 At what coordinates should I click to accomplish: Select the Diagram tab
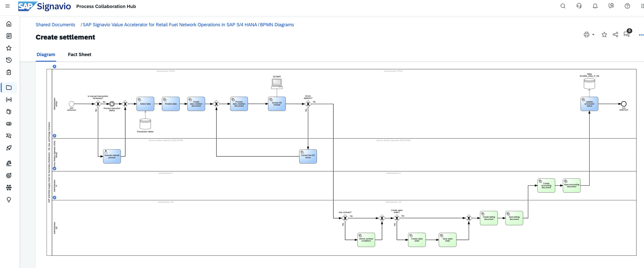pos(46,54)
